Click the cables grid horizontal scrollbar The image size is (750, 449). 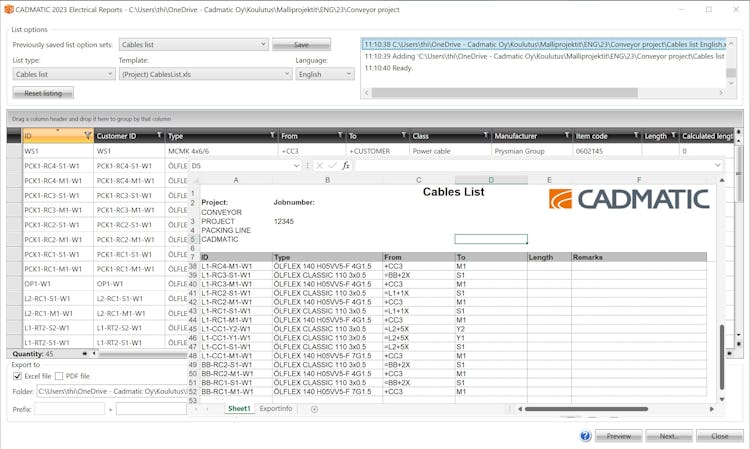point(143,354)
